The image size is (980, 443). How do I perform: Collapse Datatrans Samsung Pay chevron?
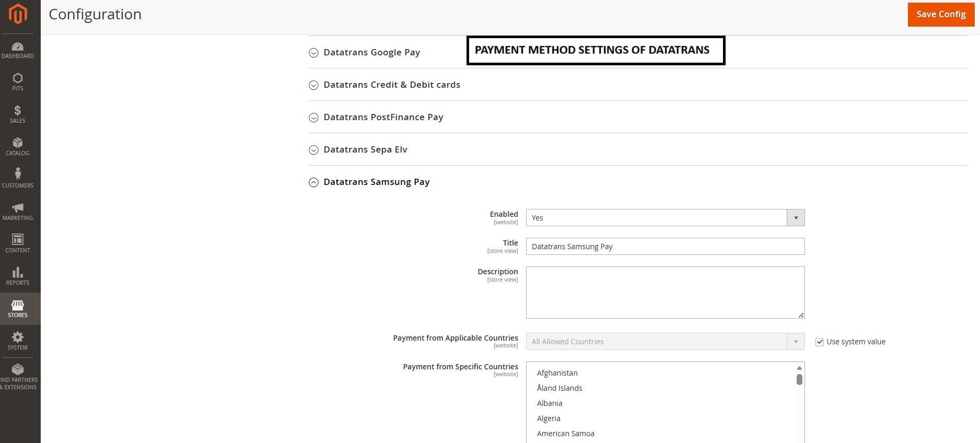pyautogui.click(x=313, y=182)
